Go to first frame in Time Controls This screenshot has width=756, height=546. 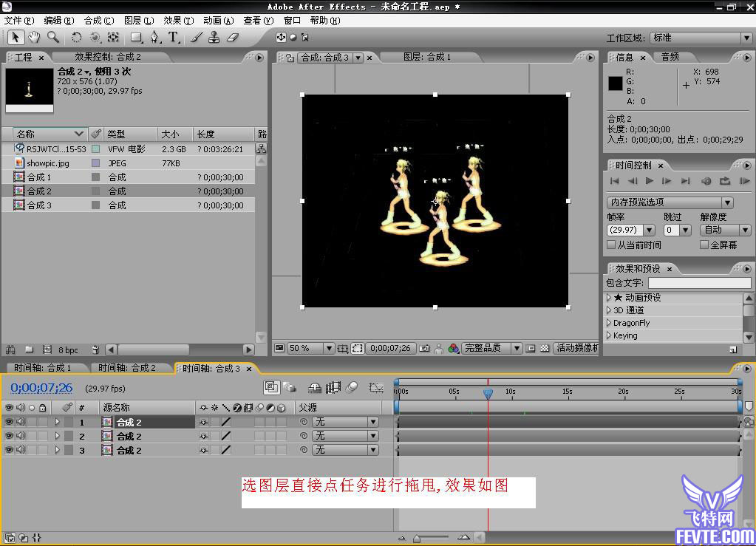pyautogui.click(x=615, y=181)
